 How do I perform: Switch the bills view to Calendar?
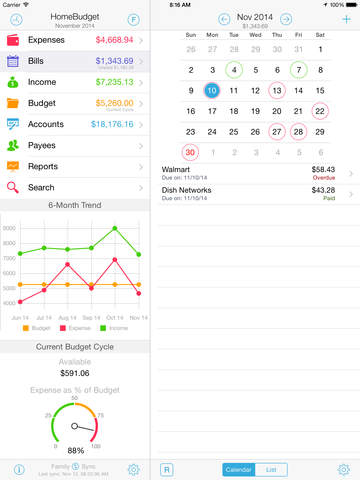click(x=239, y=470)
